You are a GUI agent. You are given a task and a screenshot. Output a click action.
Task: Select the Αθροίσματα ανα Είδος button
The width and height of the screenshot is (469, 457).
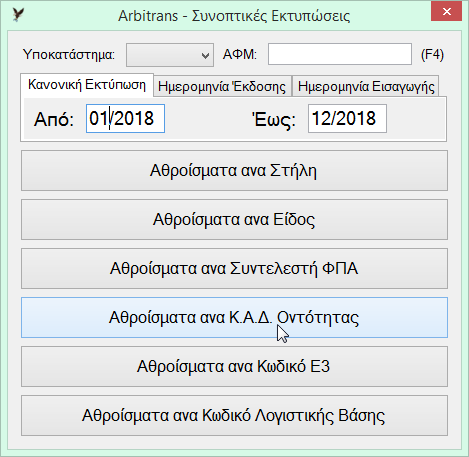(234, 220)
